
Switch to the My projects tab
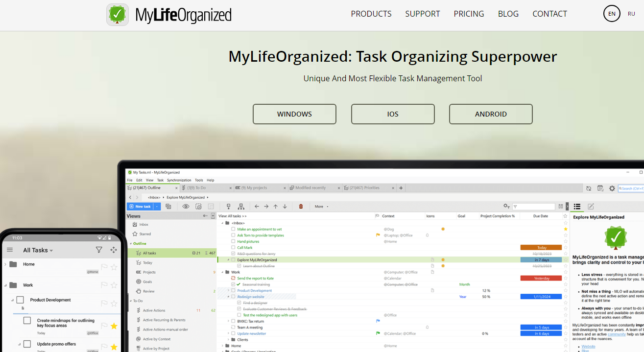coord(261,188)
